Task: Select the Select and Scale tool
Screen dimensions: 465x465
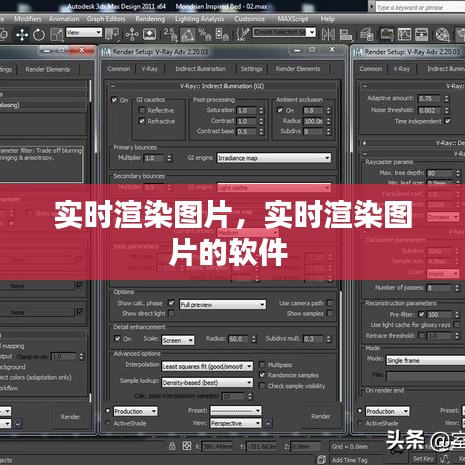Action: pos(57,35)
